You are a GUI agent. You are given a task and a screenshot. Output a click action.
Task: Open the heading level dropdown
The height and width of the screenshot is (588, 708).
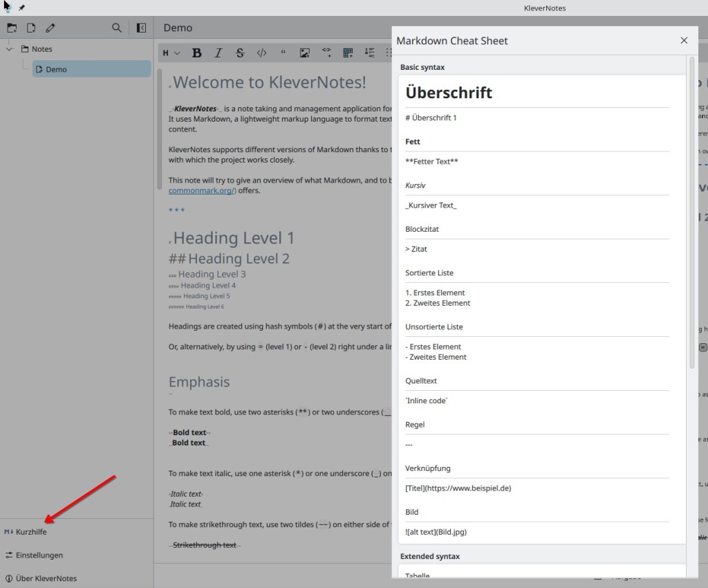tap(171, 53)
